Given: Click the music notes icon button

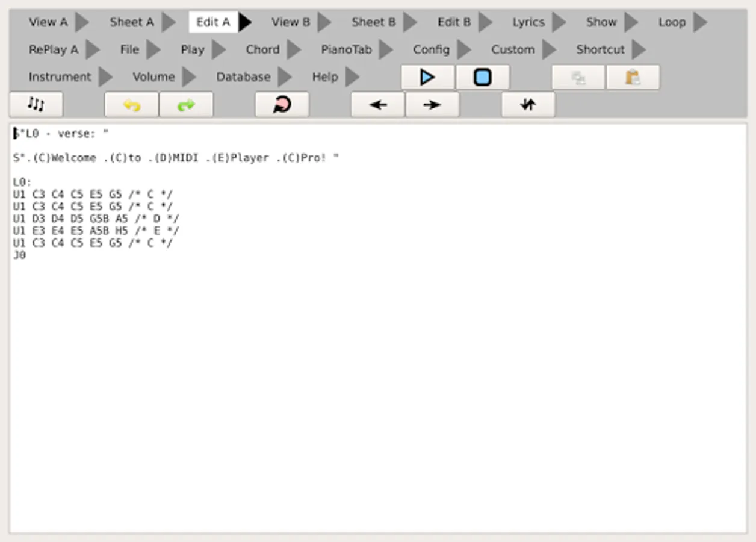Looking at the screenshot, I should [x=36, y=104].
